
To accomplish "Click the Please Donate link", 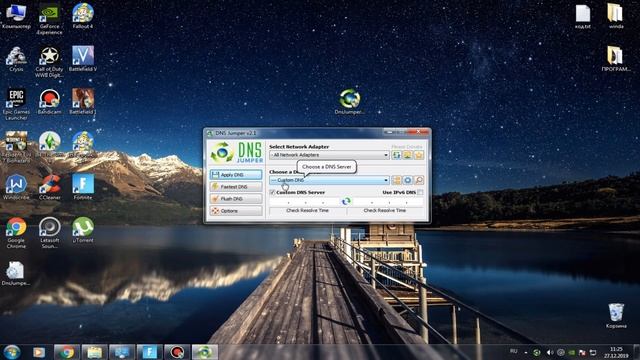I will 407,147.
